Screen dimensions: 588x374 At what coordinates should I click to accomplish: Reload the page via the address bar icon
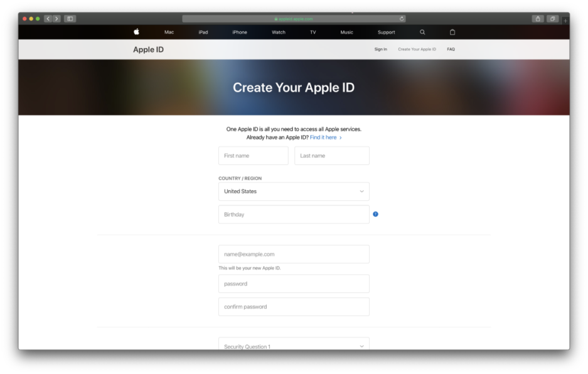point(400,18)
